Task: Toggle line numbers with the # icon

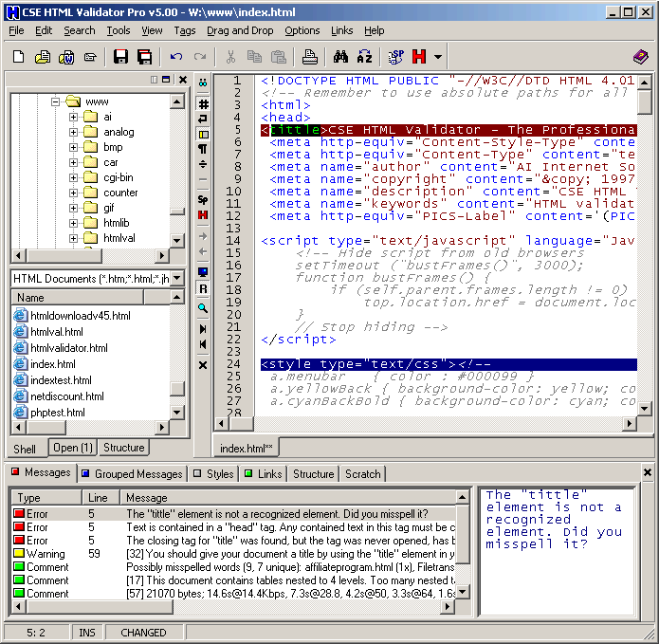Action: [x=204, y=103]
